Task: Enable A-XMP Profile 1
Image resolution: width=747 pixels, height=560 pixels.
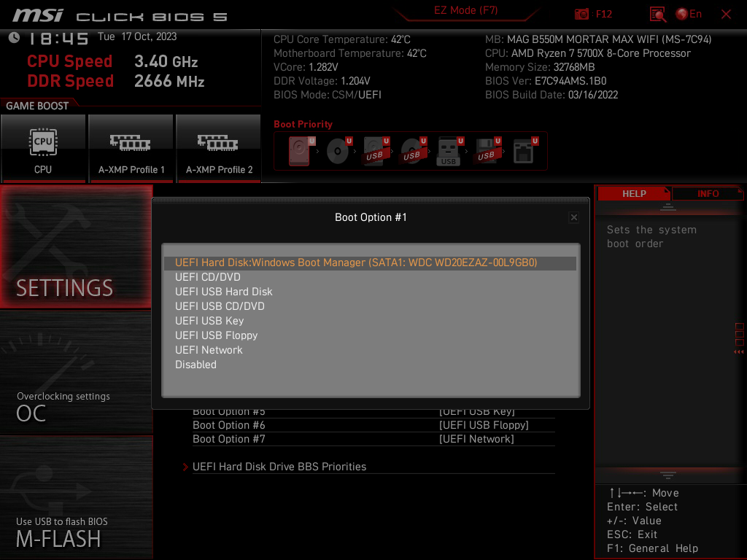Action: tap(131, 148)
